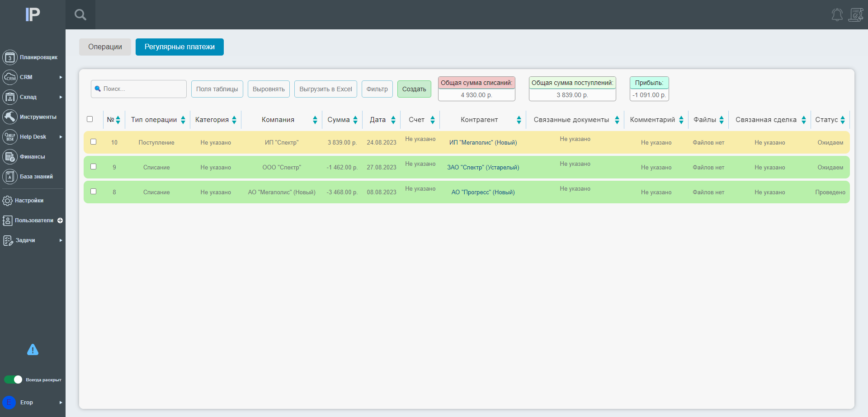This screenshot has width=868, height=417.
Task: Expand the Задачи submenu arrow
Action: tap(61, 240)
